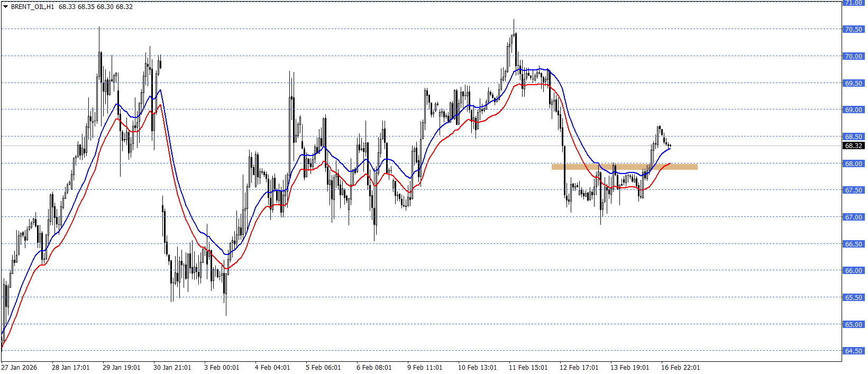
Task: Click the 65.00 price scale label
Action: [x=853, y=324]
